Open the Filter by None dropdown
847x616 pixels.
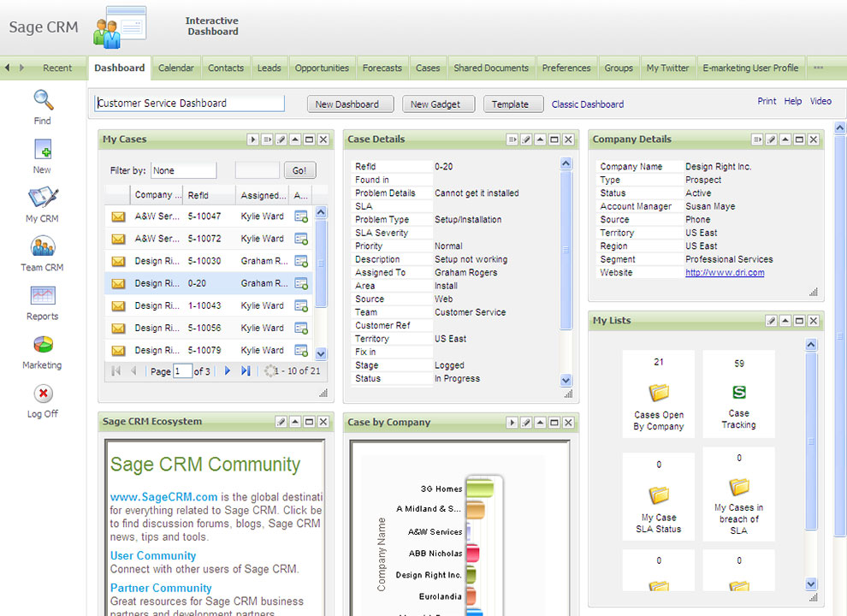tap(184, 171)
